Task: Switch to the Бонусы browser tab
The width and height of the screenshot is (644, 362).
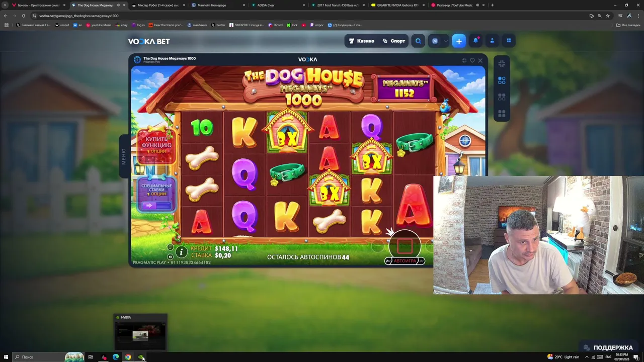Action: (38, 5)
